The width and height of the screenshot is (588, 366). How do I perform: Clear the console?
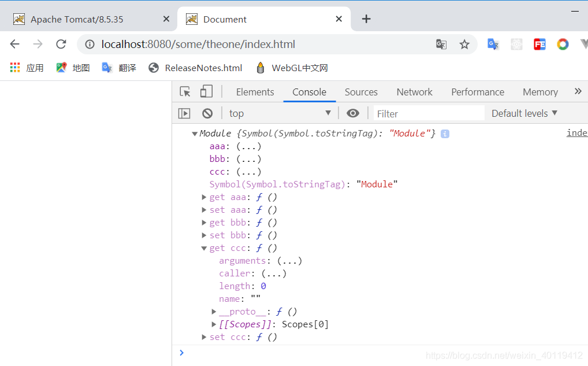coord(207,113)
